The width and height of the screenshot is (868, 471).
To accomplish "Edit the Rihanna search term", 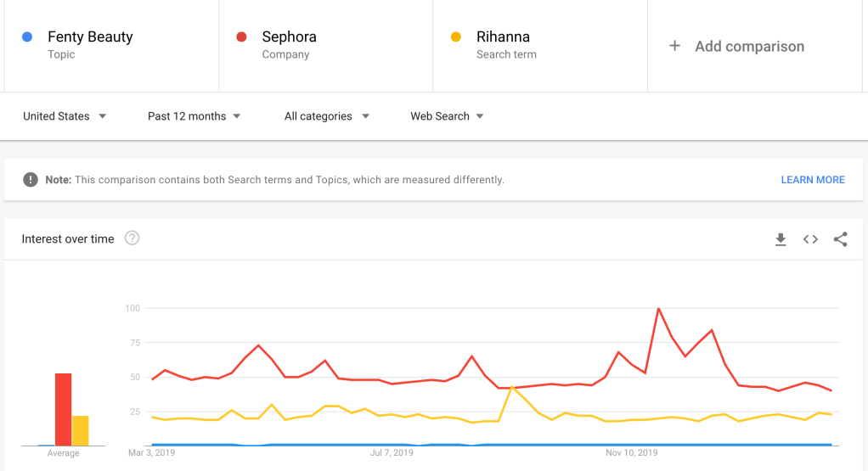I will pos(503,37).
